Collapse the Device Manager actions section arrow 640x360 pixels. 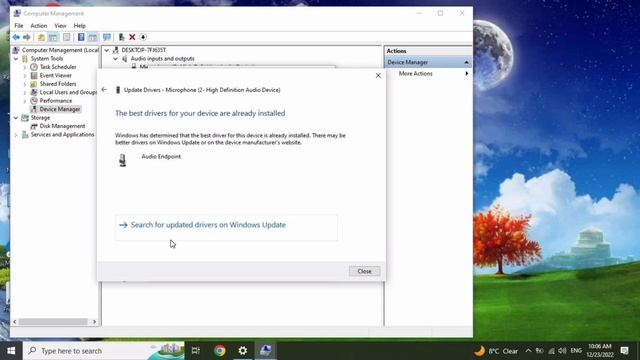pos(466,62)
